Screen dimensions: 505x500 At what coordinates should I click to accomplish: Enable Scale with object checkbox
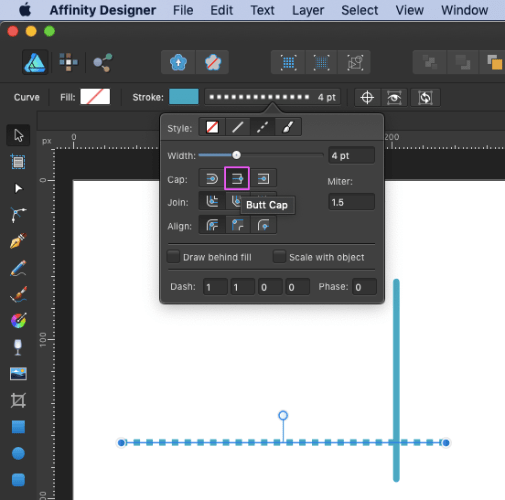tap(279, 257)
